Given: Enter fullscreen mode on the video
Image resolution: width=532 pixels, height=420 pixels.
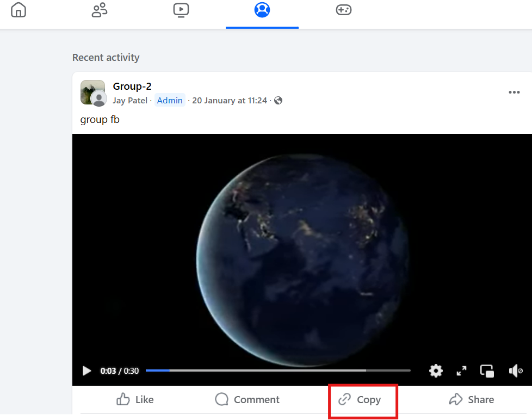Looking at the screenshot, I should [x=461, y=370].
